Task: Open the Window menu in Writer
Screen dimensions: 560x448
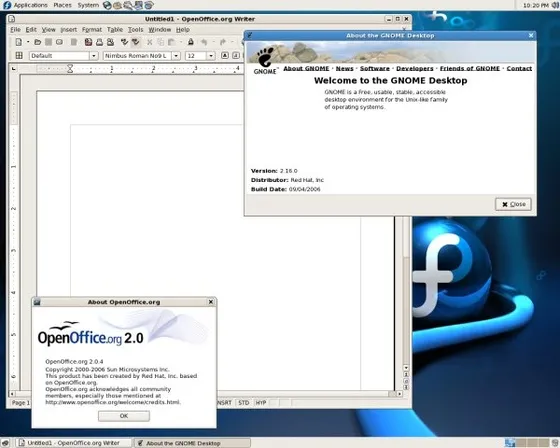Action: (160, 30)
